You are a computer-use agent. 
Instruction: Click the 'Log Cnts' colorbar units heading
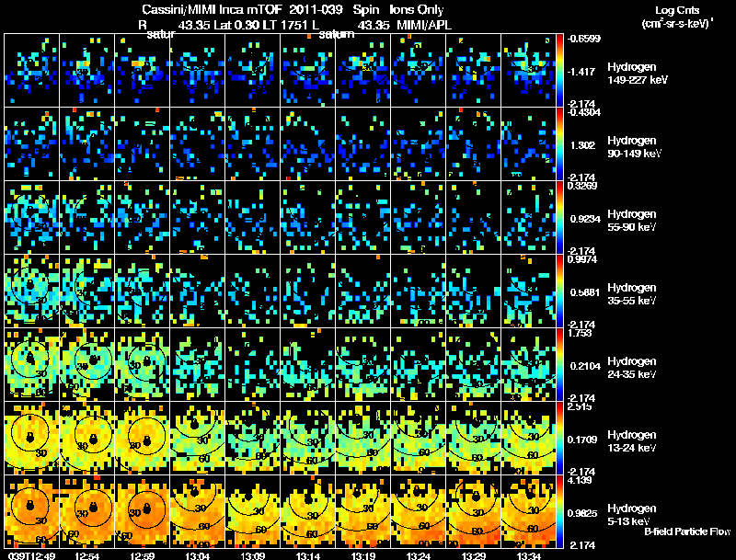point(677,10)
